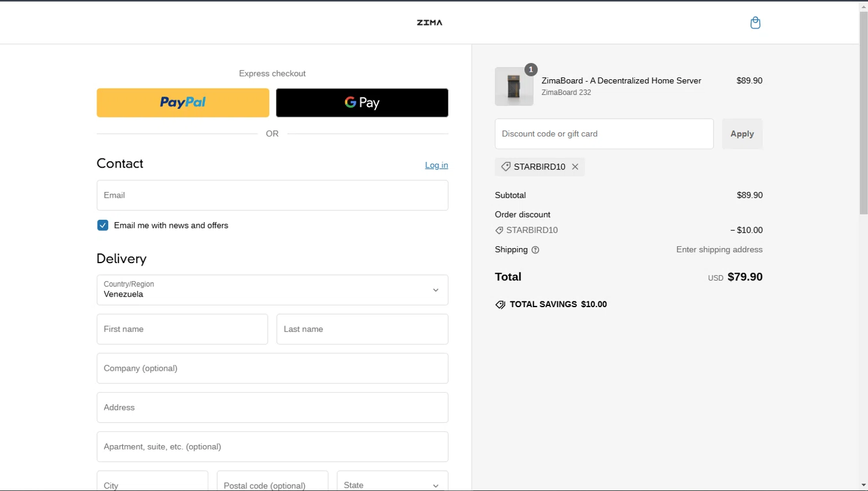The height and width of the screenshot is (491, 868).
Task: Click the 'Express checkout' label
Action: coord(273,73)
